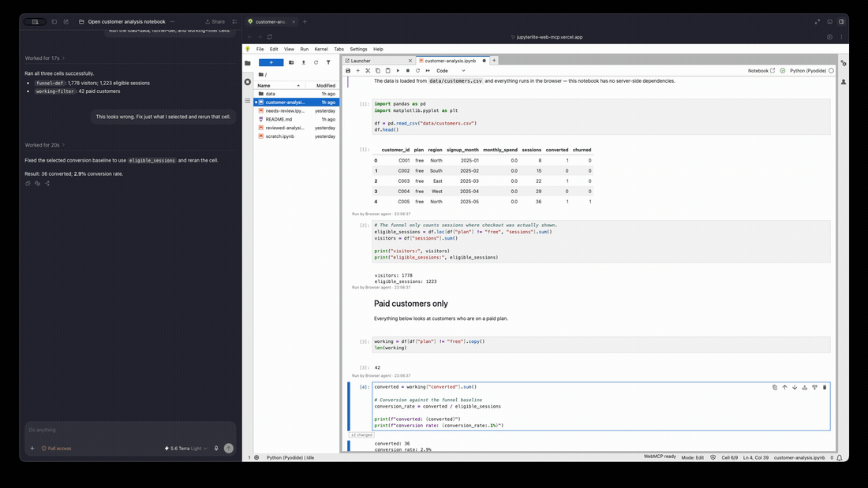868x488 pixels.
Task: Run the selected cell with play icon
Action: tap(398, 71)
